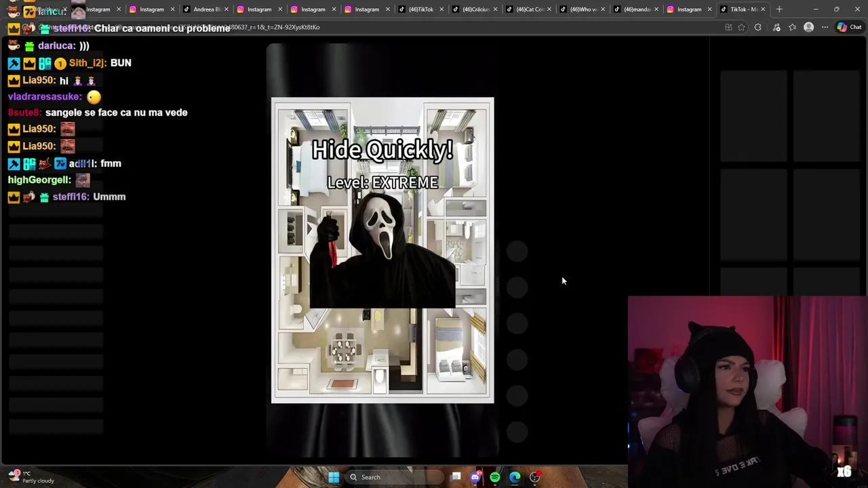Image resolution: width=868 pixels, height=488 pixels.
Task: Click the split screen apps icon in address bar
Action: (x=728, y=27)
